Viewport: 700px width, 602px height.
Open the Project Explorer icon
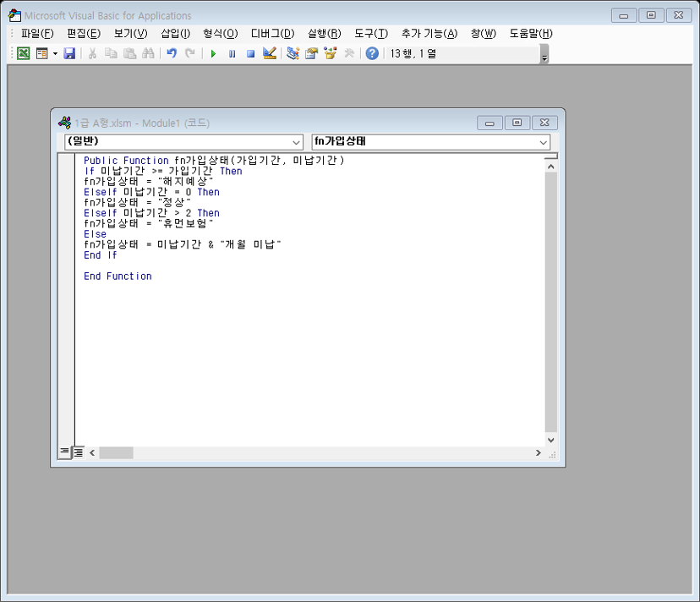click(293, 53)
